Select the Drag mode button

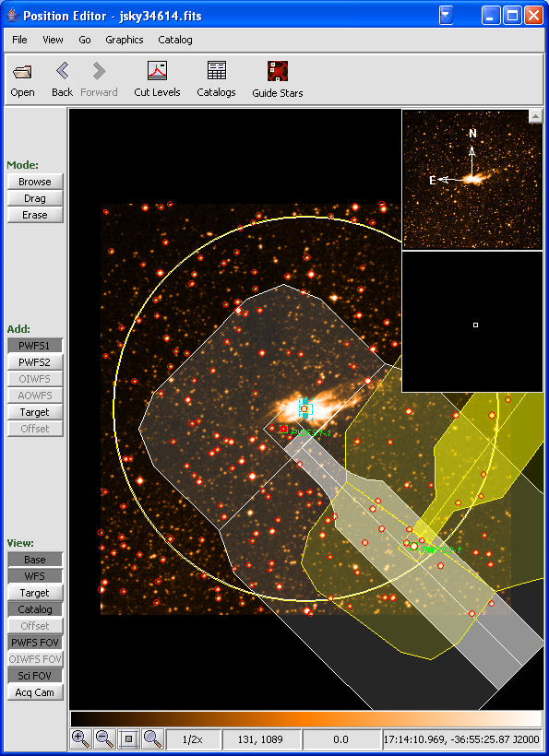(35, 198)
